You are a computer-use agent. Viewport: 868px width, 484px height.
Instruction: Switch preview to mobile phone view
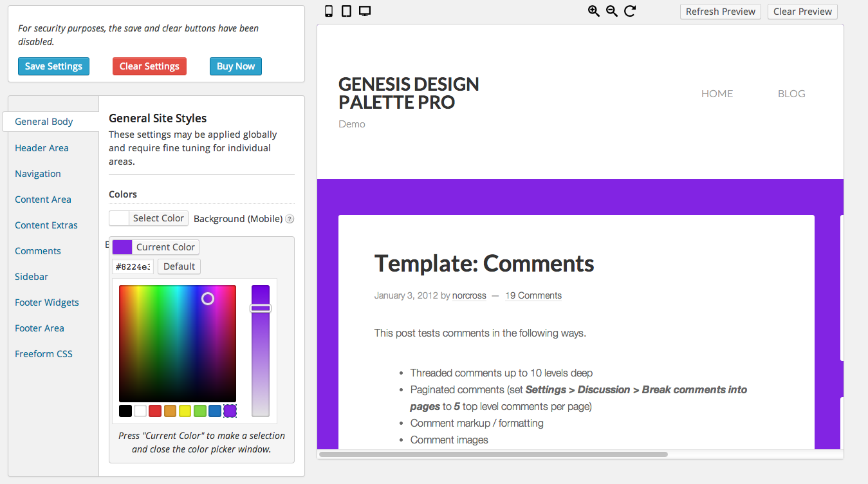point(329,11)
